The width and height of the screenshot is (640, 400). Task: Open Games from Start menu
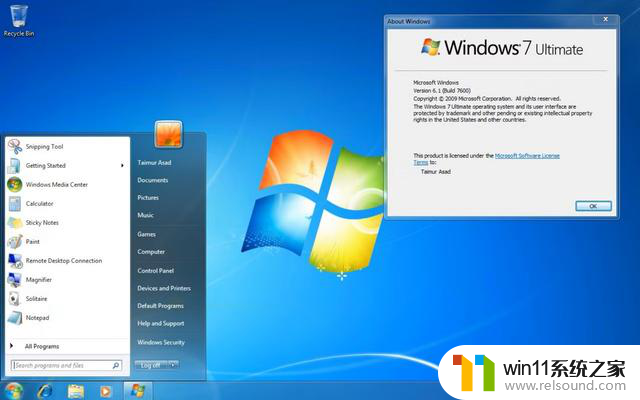pyautogui.click(x=146, y=234)
